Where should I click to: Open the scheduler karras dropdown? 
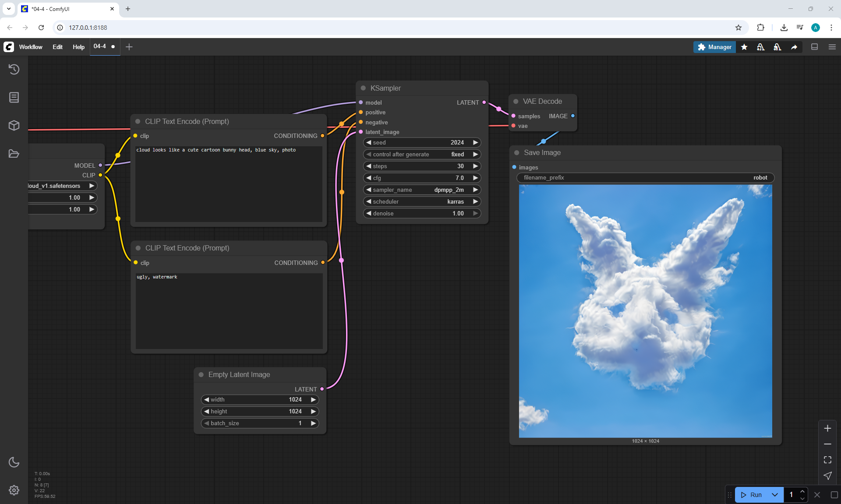422,201
